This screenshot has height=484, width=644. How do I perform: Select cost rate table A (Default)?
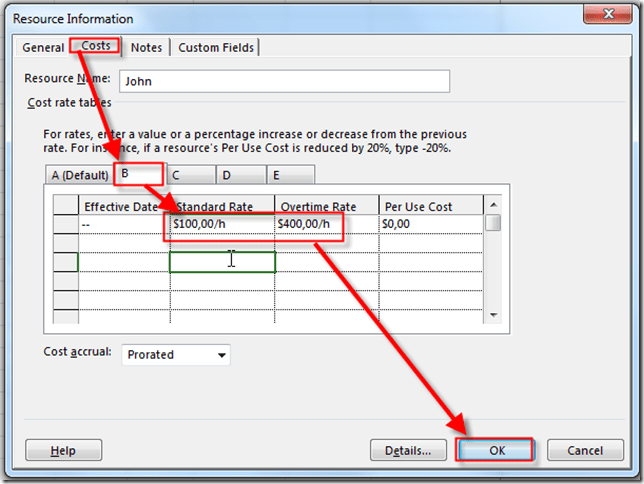coord(79,175)
